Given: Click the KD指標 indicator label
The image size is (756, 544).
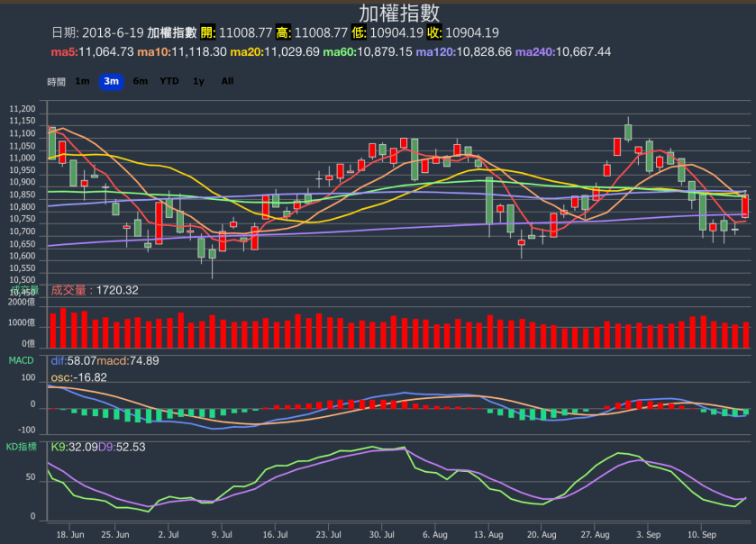Looking at the screenshot, I should coord(23,447).
